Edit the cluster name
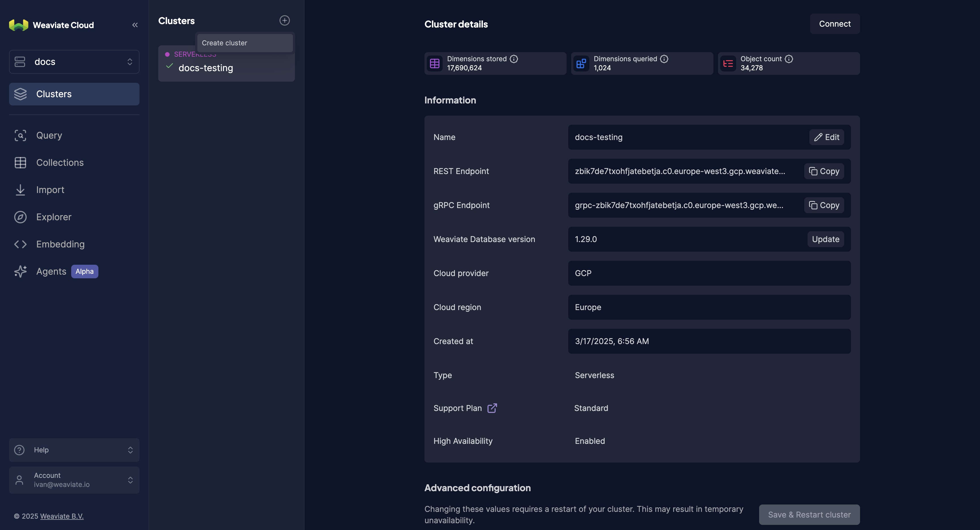 (827, 137)
